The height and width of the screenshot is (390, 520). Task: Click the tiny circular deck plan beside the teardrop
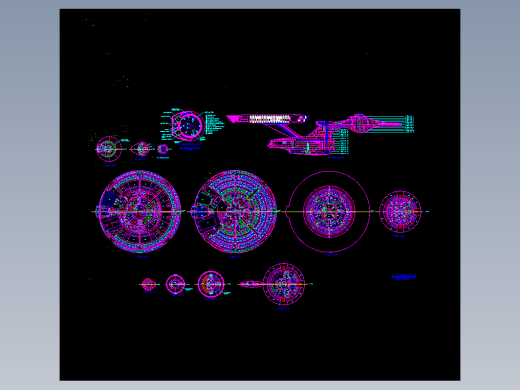pos(163,149)
